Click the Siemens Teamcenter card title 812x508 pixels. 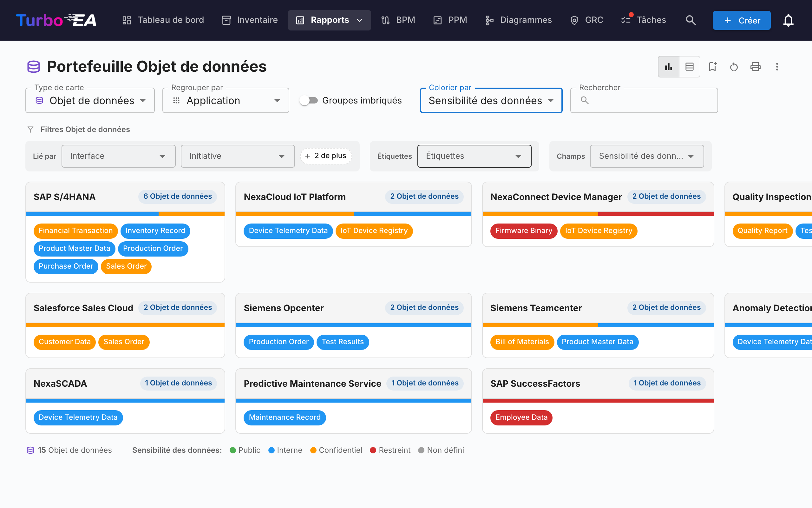(x=536, y=308)
